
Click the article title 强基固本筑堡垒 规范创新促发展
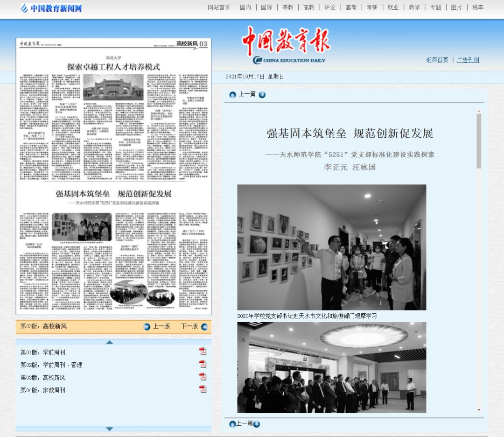(350, 133)
